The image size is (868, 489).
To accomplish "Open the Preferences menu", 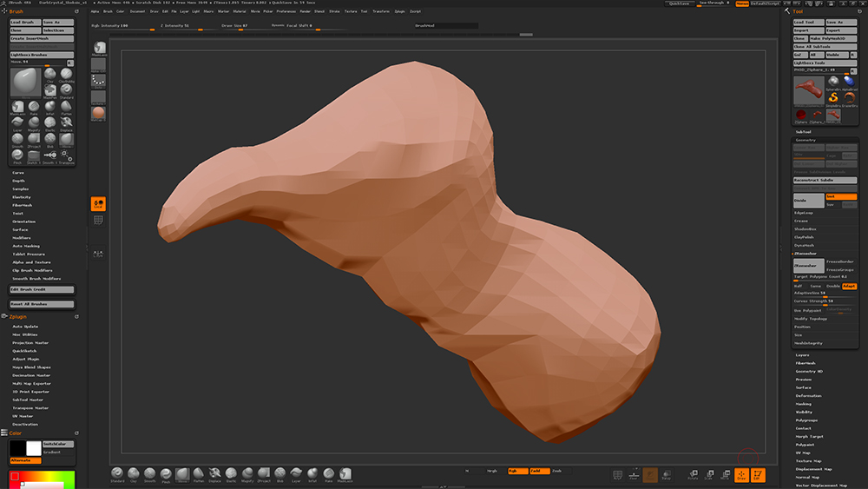I will 286,11.
